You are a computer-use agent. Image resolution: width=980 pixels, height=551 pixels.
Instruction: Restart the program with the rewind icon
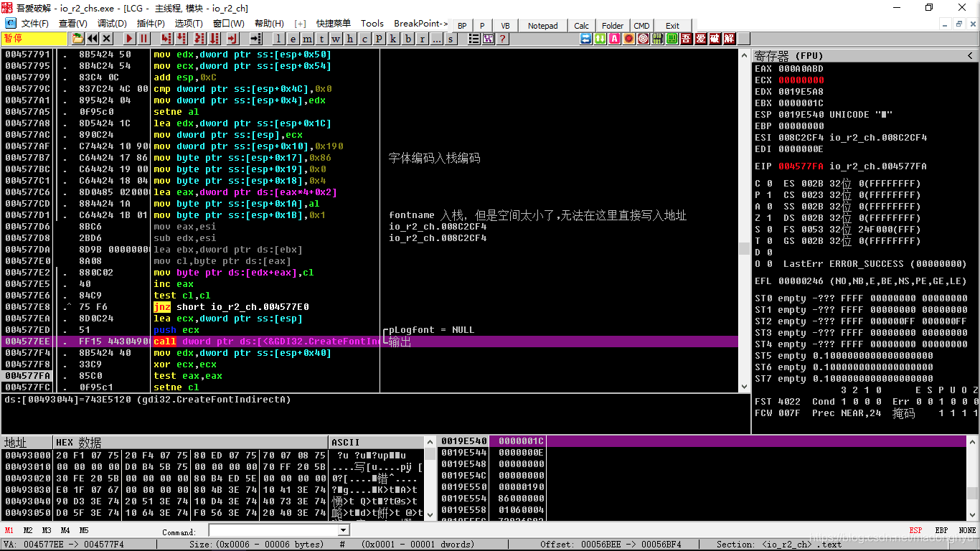pyautogui.click(x=92, y=38)
